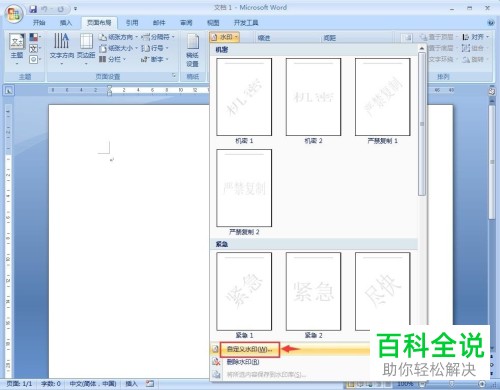Switch to the 插入 tab
500x390 pixels.
[66, 23]
